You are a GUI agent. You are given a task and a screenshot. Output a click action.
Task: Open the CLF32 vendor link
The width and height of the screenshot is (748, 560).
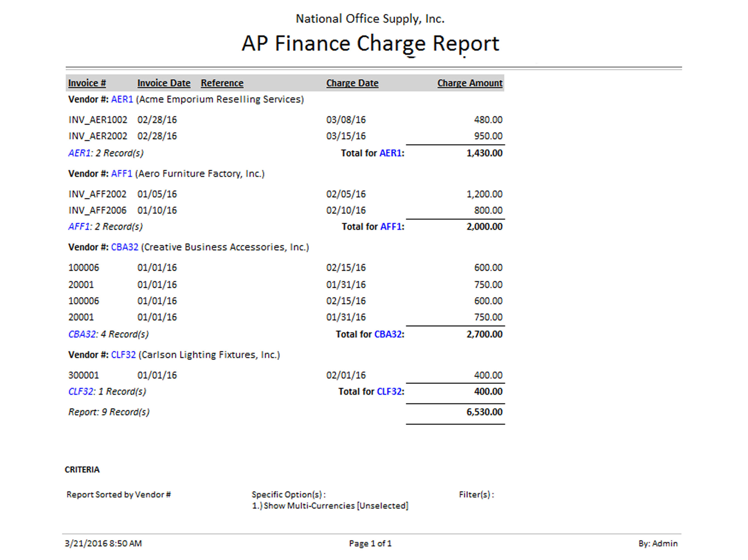(x=123, y=355)
